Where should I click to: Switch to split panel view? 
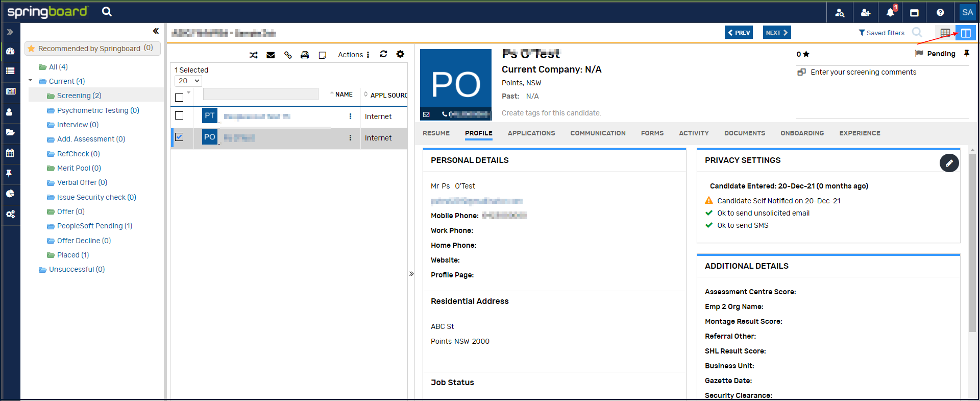[966, 33]
